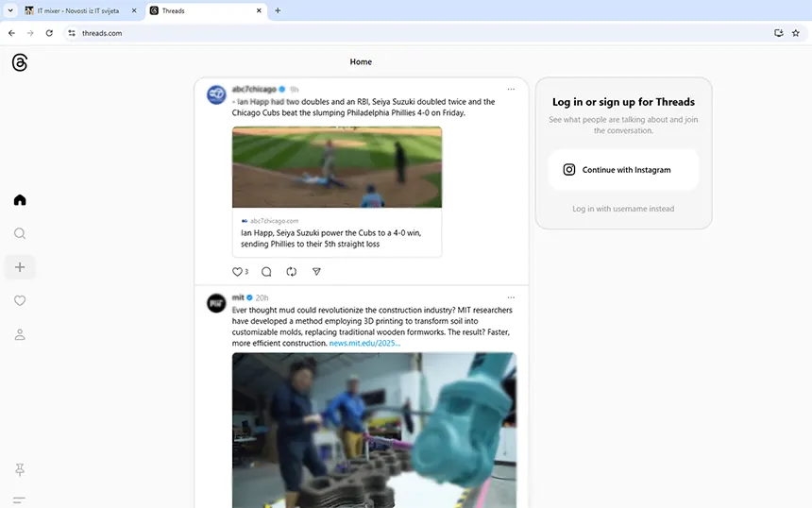812x508 pixels.
Task: Click the baseball game image
Action: click(x=337, y=167)
